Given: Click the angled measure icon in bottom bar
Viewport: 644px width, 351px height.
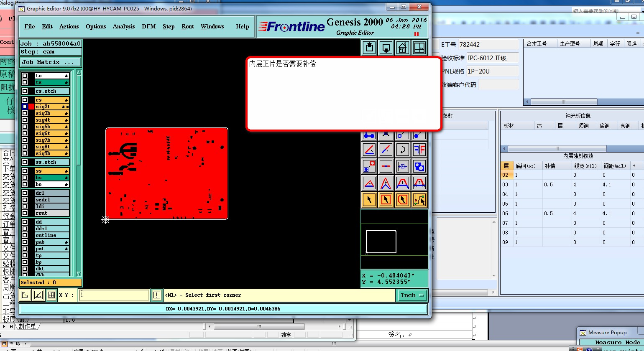Looking at the screenshot, I should click(x=38, y=295).
